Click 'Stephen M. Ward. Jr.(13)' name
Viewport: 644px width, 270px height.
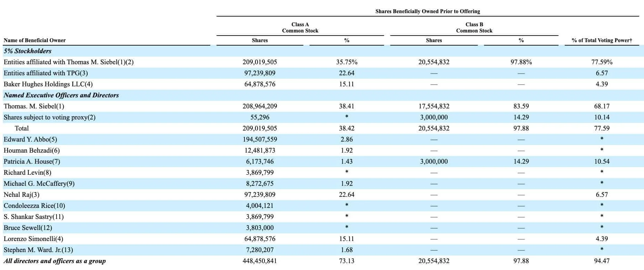(38, 250)
